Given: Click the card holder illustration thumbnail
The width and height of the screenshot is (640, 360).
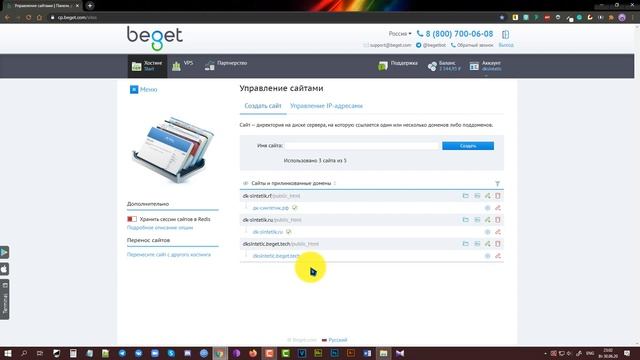Looking at the screenshot, I should click(173, 149).
